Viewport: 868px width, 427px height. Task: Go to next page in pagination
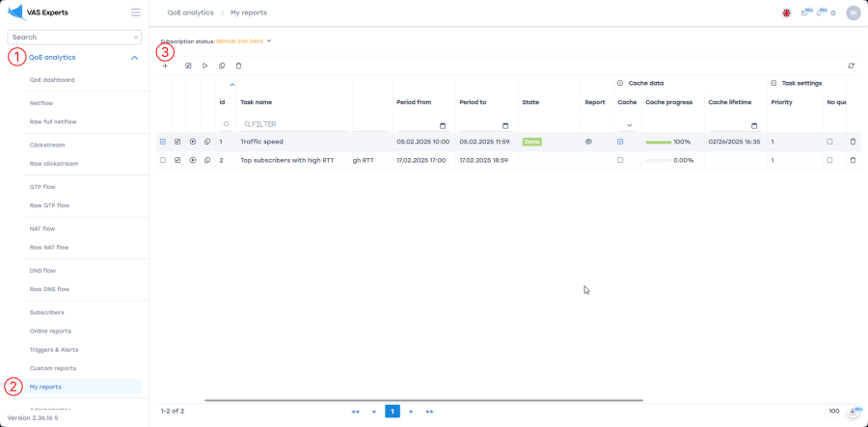(411, 411)
